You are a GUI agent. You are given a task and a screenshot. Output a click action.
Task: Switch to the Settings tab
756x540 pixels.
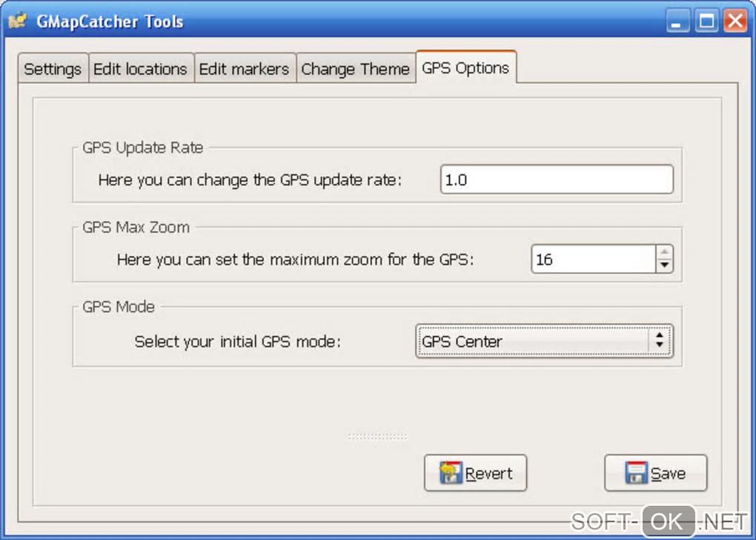52,69
